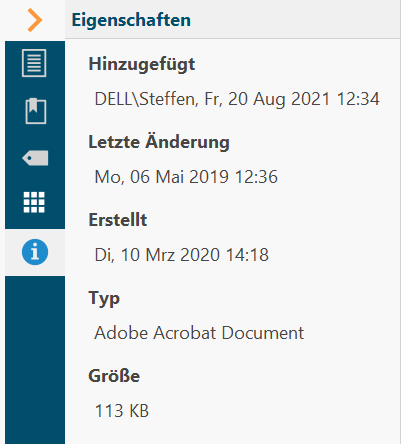The height and width of the screenshot is (444, 401).
Task: Collapse the panel with the orange chevron
Action: coord(35,20)
